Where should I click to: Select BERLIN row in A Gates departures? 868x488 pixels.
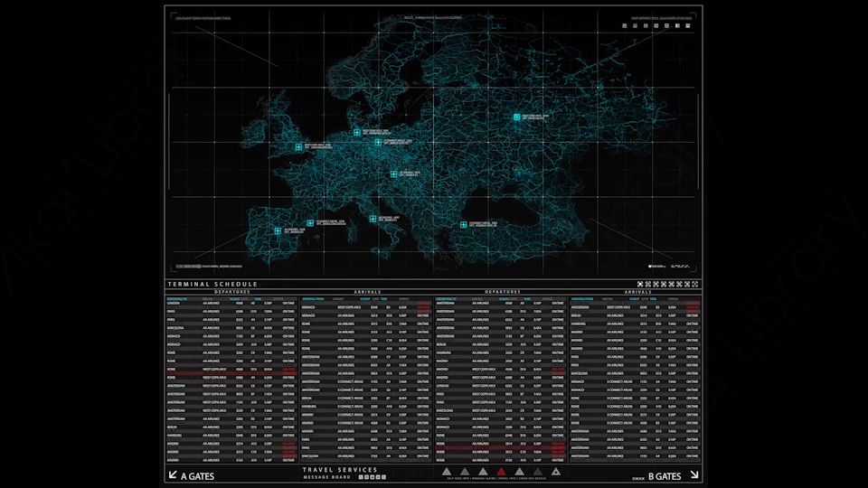coord(231,427)
